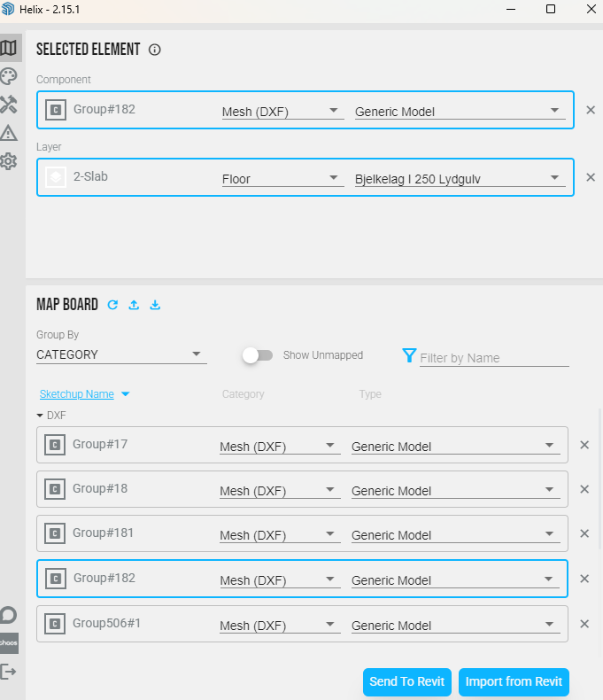Image resolution: width=603 pixels, height=700 pixels.
Task: Open the settings gear in sidebar
Action: click(x=9, y=161)
